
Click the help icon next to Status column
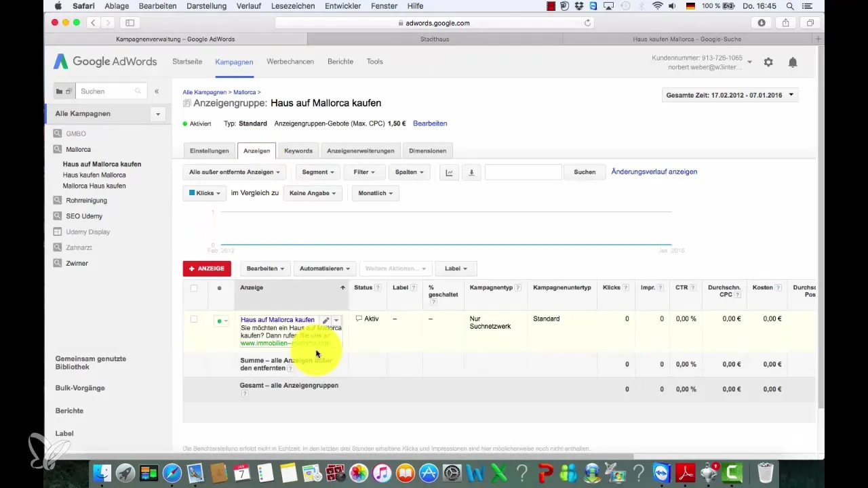[378, 288]
